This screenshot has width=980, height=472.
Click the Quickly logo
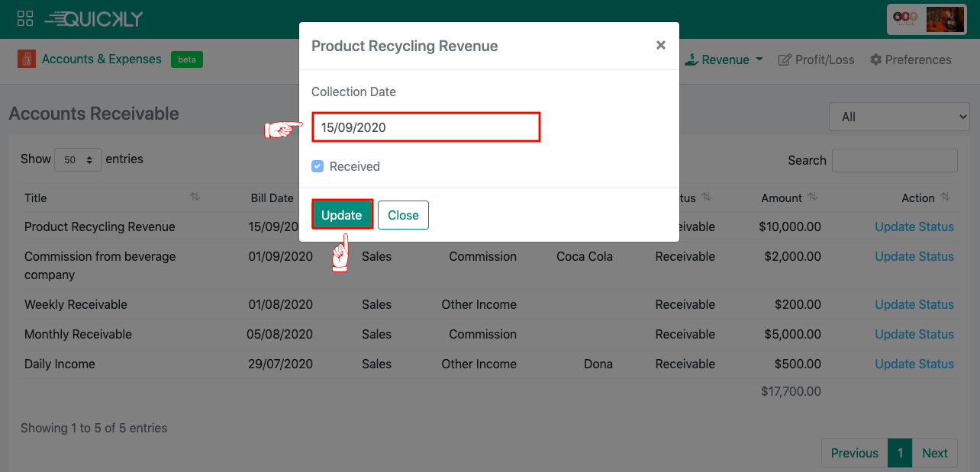tap(94, 19)
